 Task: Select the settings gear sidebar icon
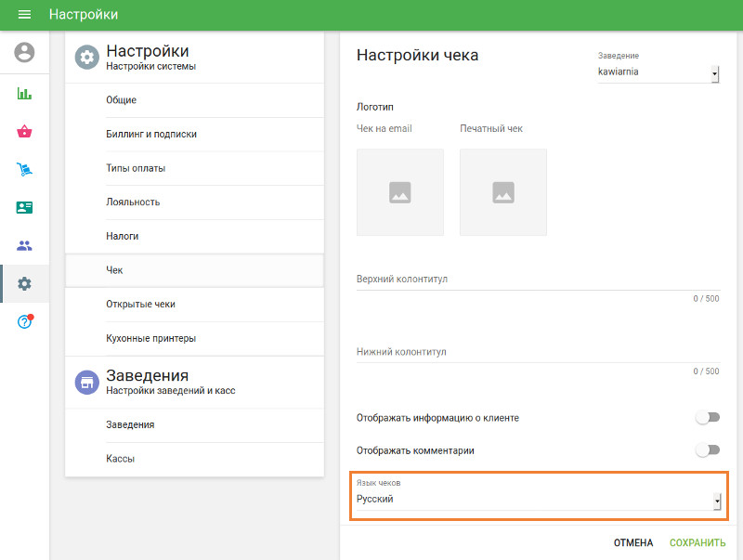pyautogui.click(x=23, y=283)
